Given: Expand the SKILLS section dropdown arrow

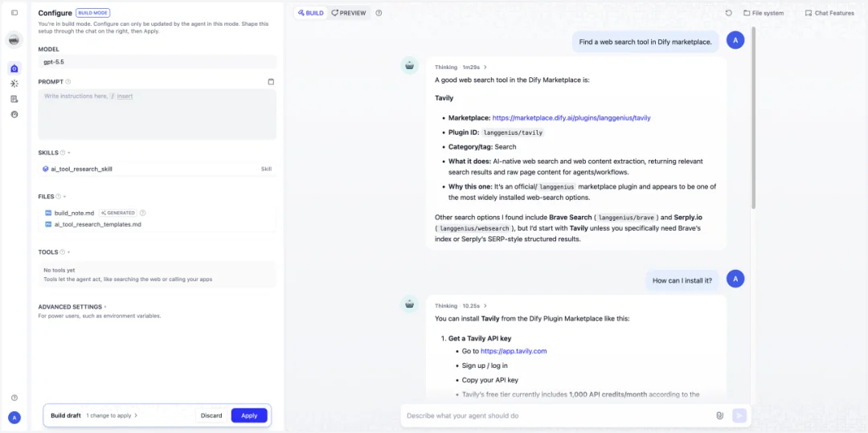Looking at the screenshot, I should [x=69, y=153].
